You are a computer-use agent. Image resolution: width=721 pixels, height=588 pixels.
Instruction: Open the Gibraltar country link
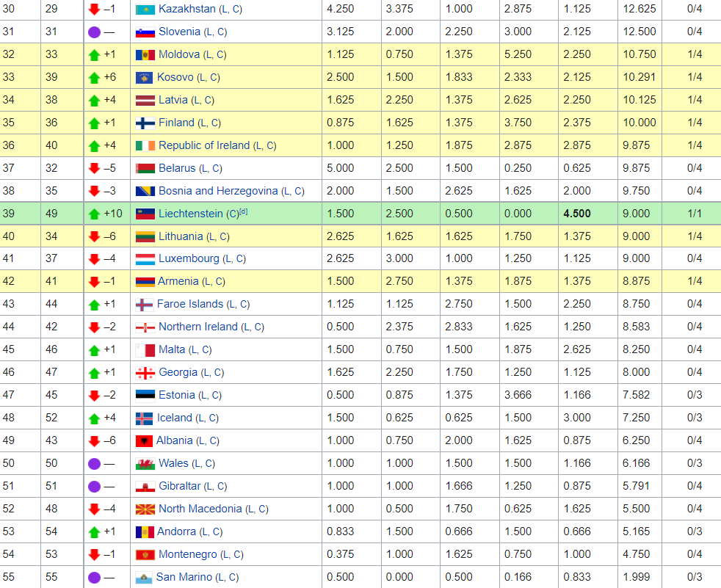coord(179,486)
